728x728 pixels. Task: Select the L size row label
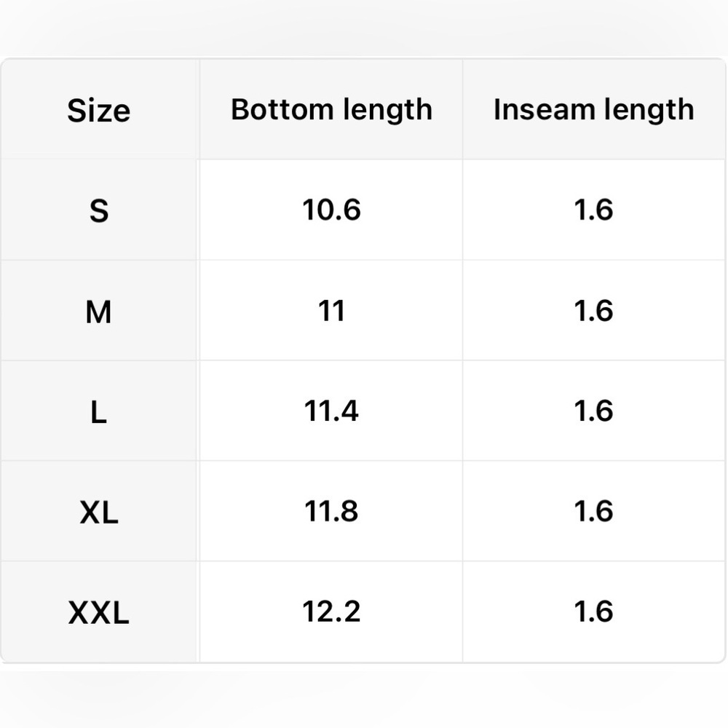pos(99,412)
